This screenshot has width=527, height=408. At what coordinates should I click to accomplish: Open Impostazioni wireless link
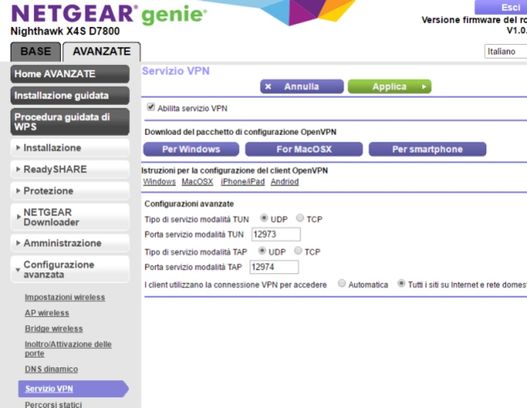[65, 297]
